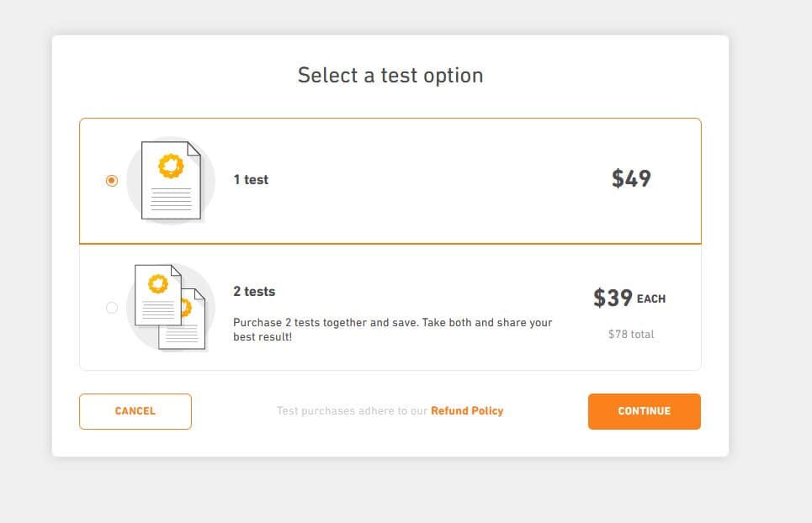Click the $39 price for 2 tests
The image size is (812, 523).
[x=613, y=298]
